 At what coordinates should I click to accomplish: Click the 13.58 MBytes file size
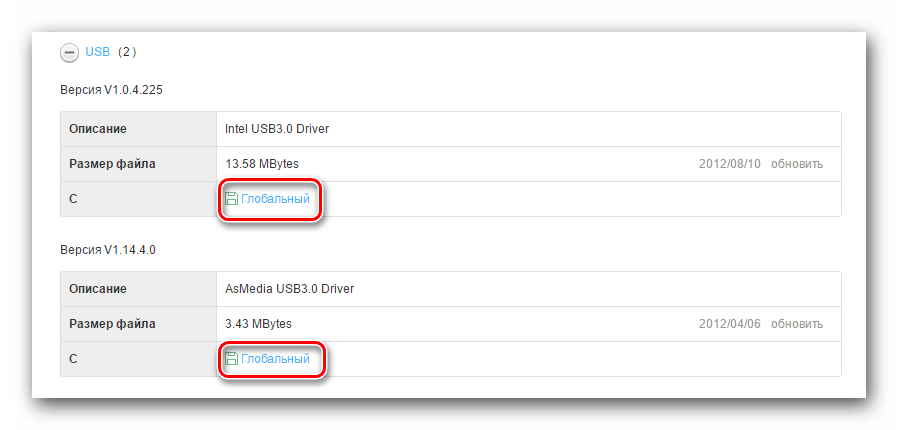pos(262,164)
